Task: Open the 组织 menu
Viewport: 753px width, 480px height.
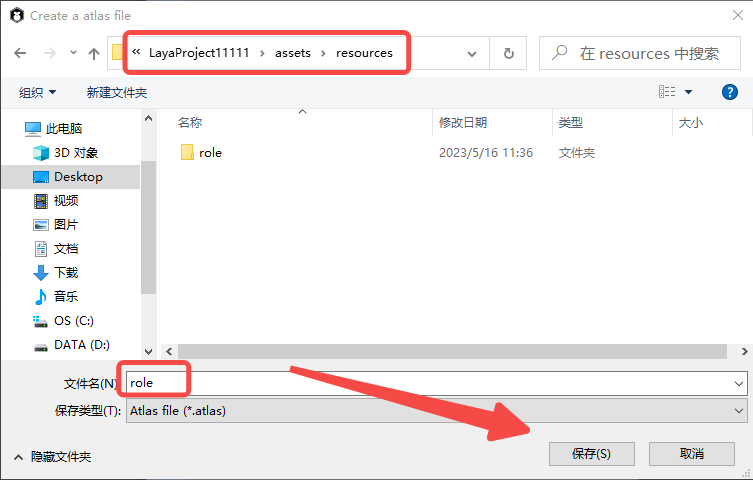Action: point(38,92)
